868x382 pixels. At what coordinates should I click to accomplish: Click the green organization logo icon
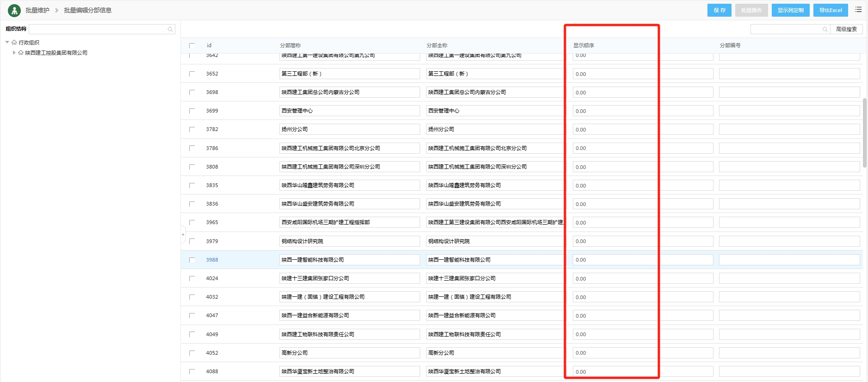(x=14, y=10)
